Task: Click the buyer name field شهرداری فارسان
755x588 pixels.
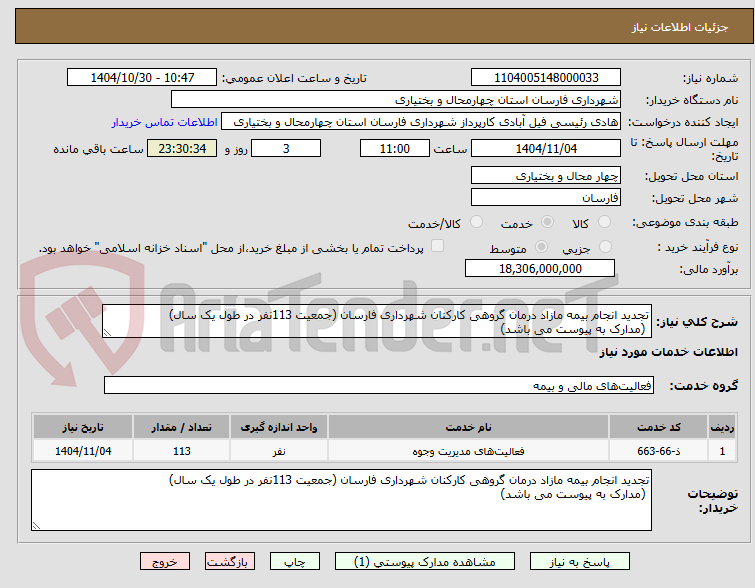Action: 395,100
